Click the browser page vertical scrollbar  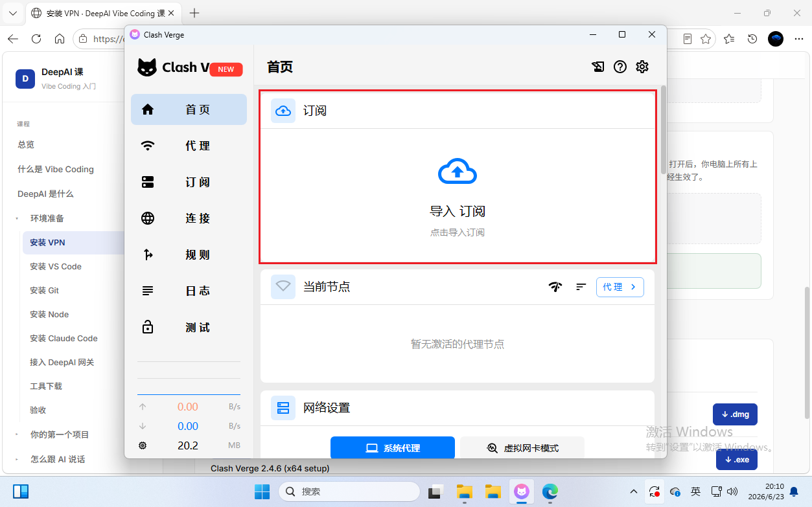(x=807, y=353)
